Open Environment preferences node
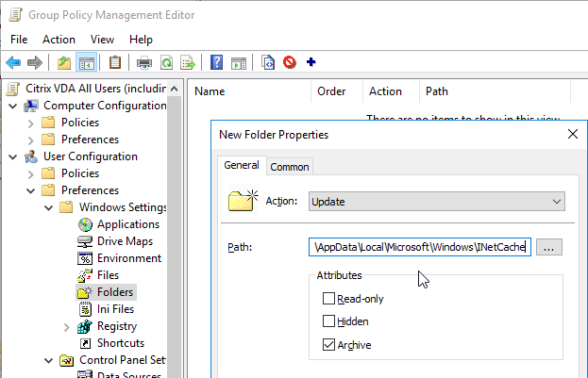588x378 pixels. coord(129,258)
